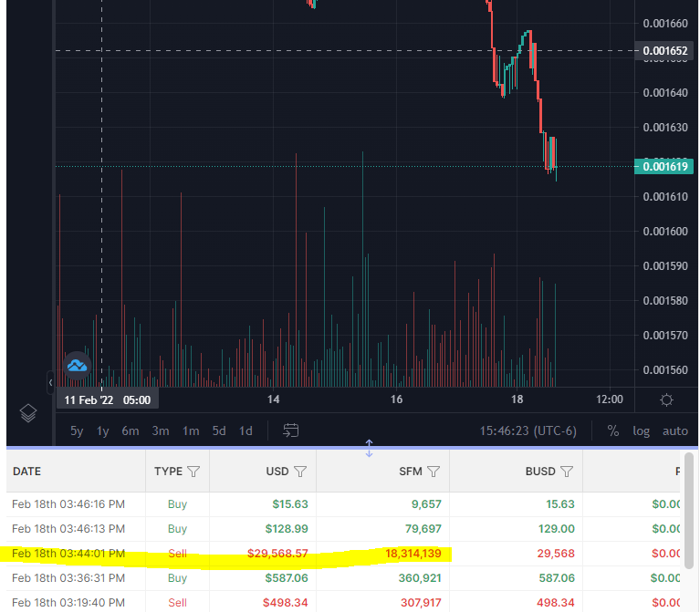Click the 307,917 SFM amount

tap(421, 603)
